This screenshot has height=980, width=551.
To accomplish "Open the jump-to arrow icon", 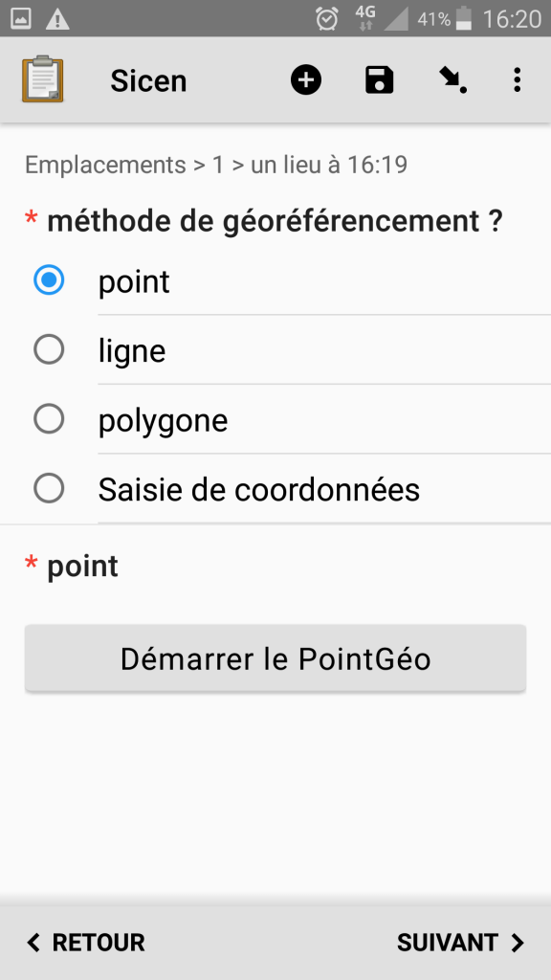I will [452, 80].
